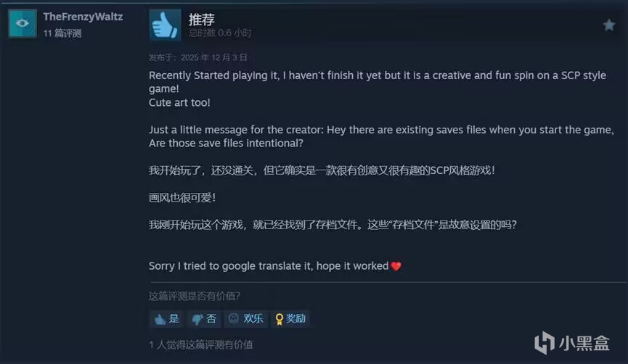The image size is (628, 364).
Task: Click the blue thumbs-up recommended icon
Action: click(165, 25)
